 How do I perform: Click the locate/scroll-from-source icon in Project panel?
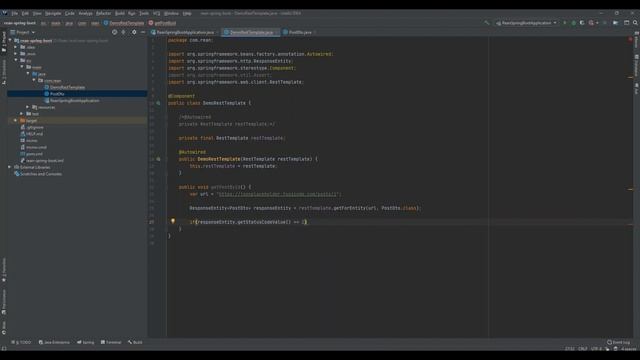(114, 32)
